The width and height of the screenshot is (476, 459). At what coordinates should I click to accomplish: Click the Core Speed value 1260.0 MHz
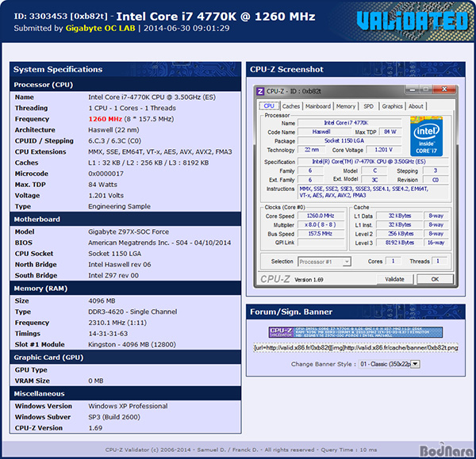[x=321, y=216]
